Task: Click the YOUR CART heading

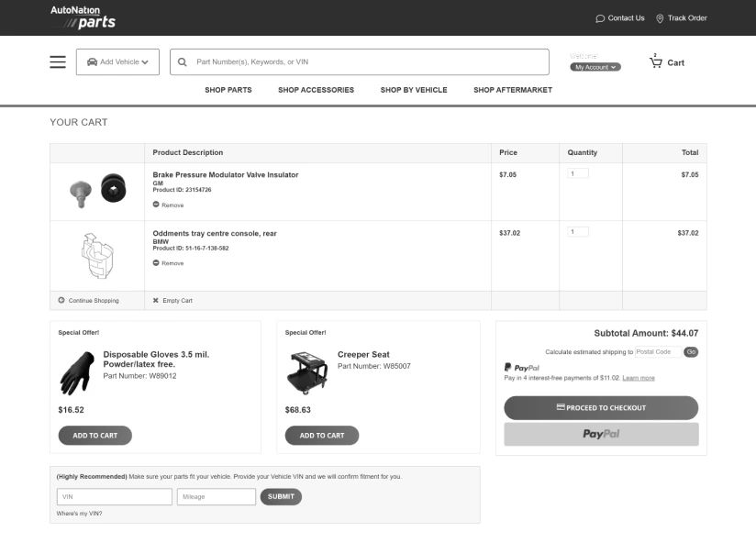Action: click(x=79, y=122)
